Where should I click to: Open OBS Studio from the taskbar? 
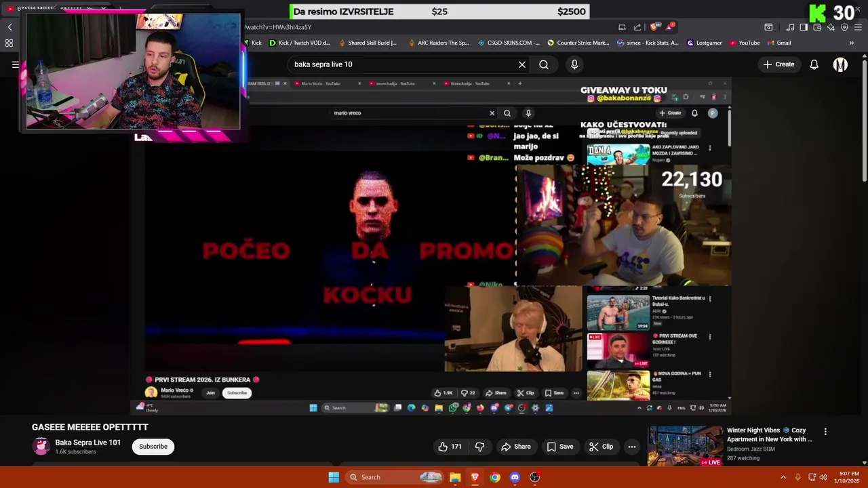coord(534,477)
